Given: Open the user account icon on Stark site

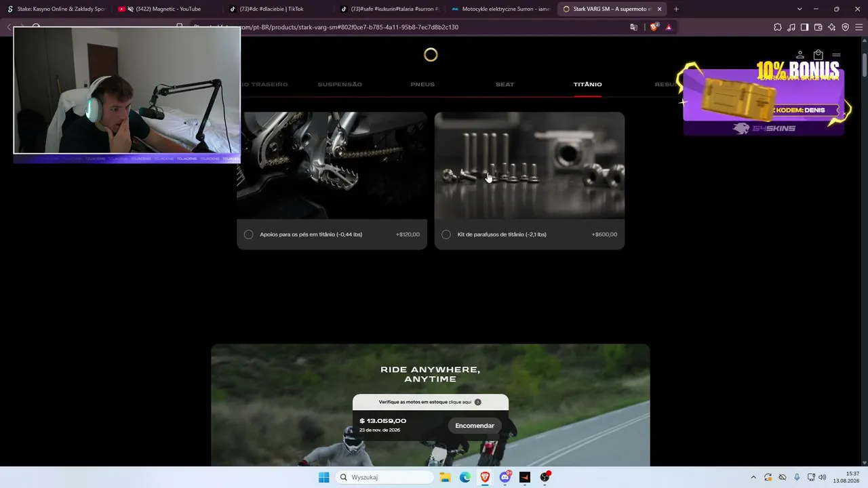Looking at the screenshot, I should 800,55.
